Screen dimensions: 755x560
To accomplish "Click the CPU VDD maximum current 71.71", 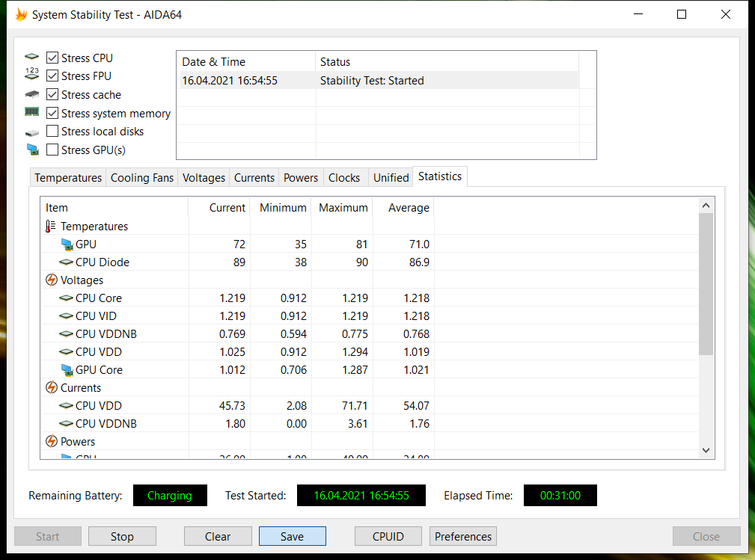I will 355,406.
